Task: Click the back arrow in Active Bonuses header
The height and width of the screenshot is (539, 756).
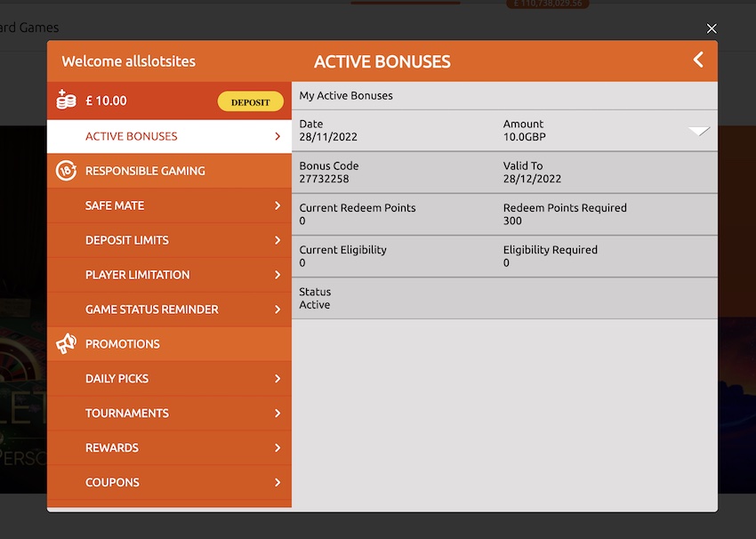Action: click(698, 60)
